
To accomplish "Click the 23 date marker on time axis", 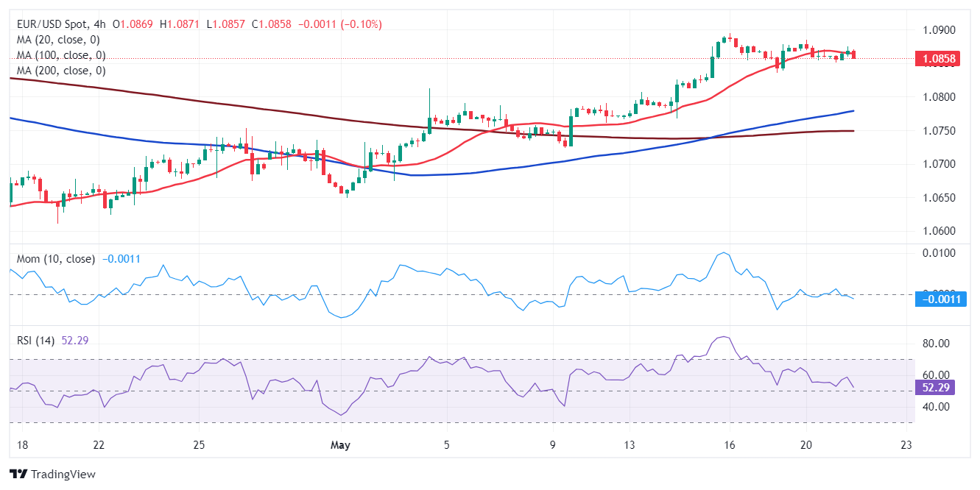I will coord(906,445).
